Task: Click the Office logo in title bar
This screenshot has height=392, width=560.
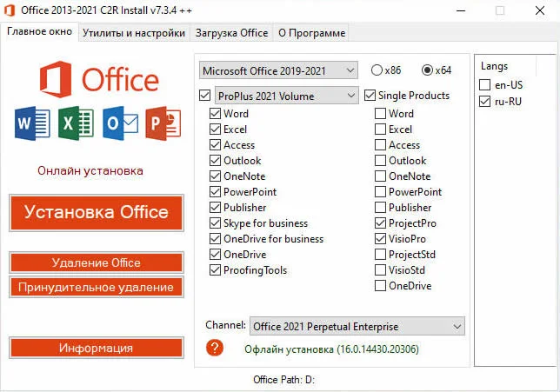Action: 10,10
